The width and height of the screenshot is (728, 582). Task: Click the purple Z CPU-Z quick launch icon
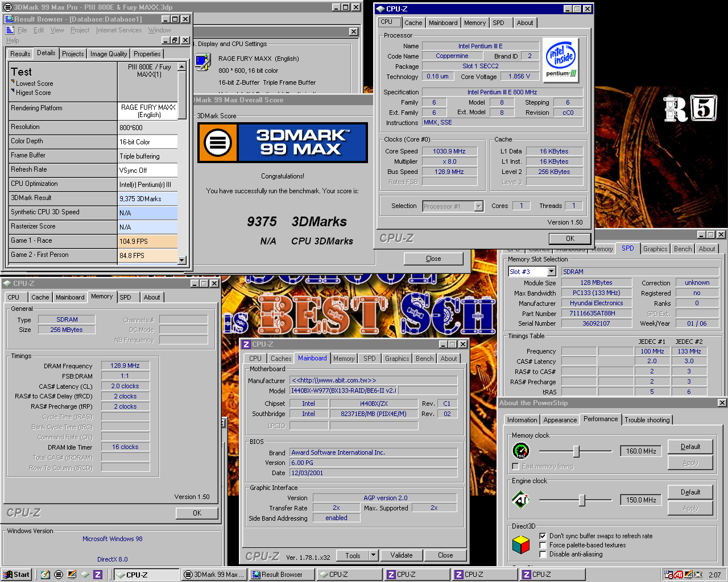click(x=98, y=575)
